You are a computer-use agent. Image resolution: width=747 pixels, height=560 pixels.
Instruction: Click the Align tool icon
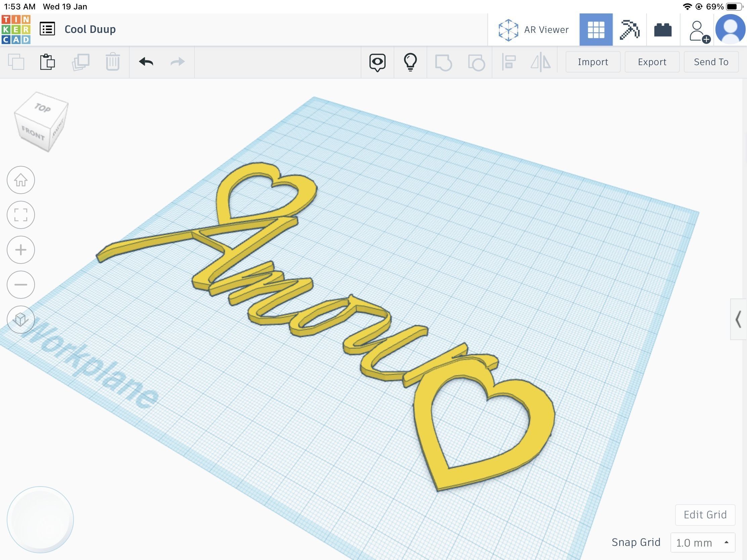[x=509, y=62]
